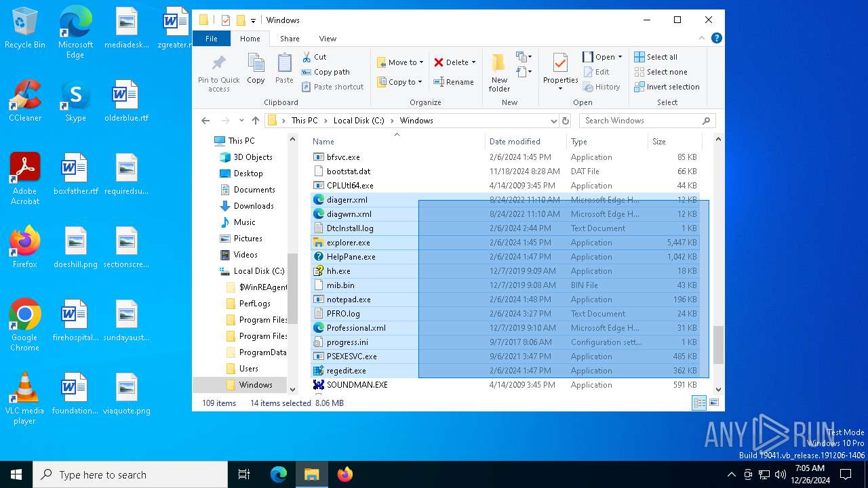Select the Home ribbon tab
The image size is (868, 488).
coord(250,39)
